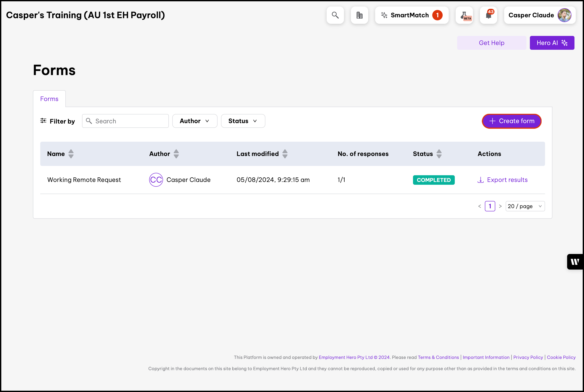Sort table by Last modified column
Screen dimensions: 584x392
[285, 154]
